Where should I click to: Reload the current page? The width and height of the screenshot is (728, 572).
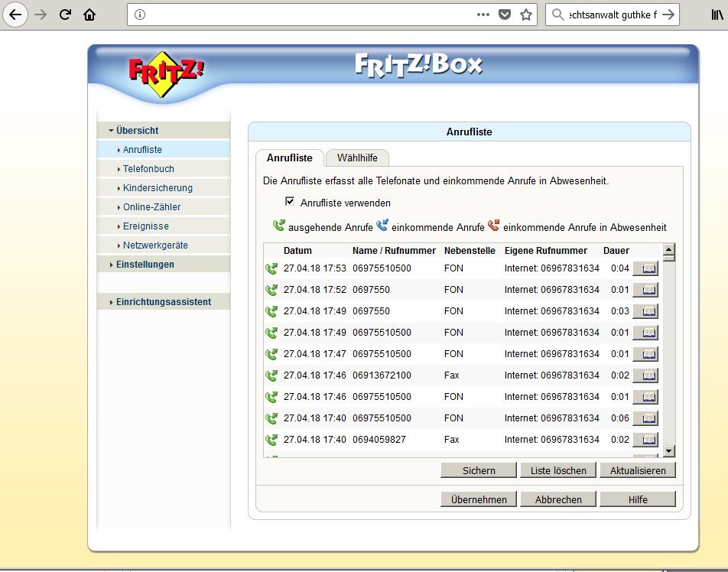point(65,15)
